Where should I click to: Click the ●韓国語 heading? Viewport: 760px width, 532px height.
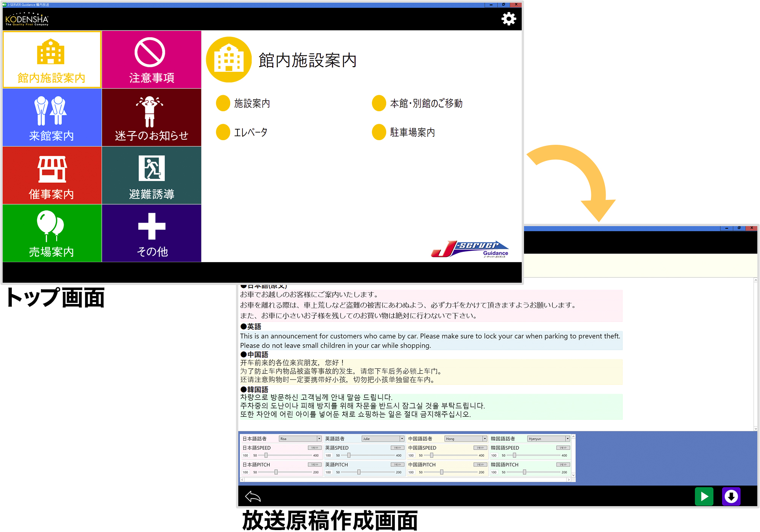pos(254,389)
